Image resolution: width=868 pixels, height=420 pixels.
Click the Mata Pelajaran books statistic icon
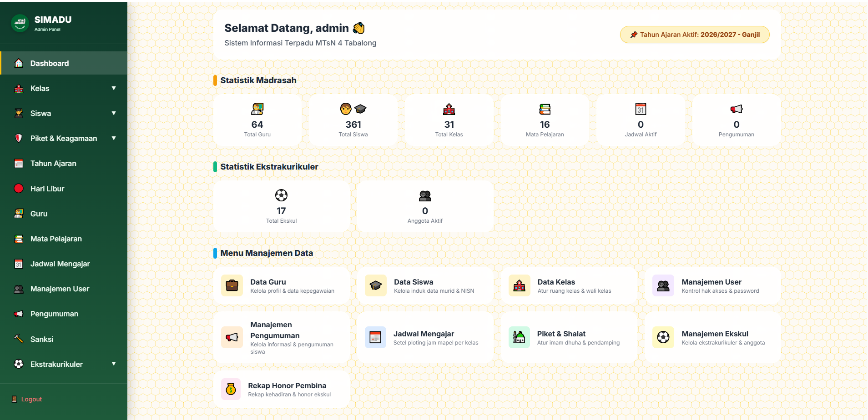click(545, 109)
